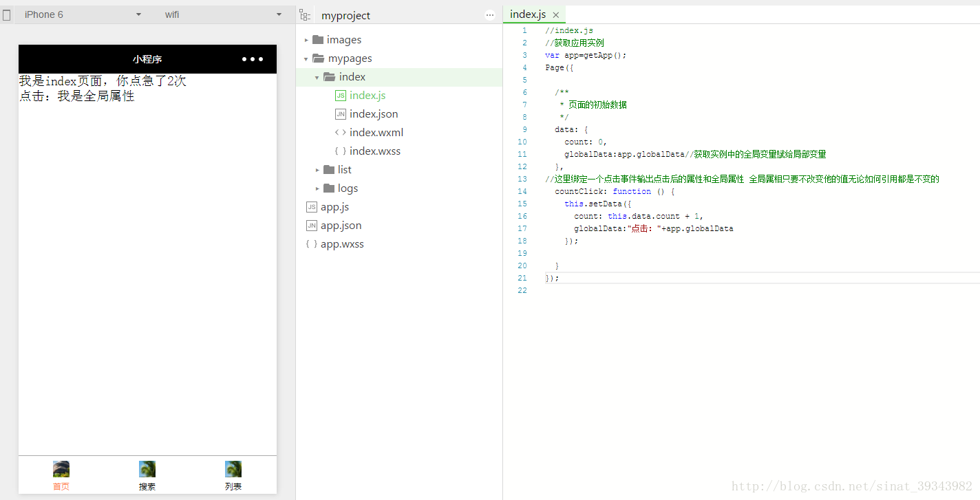Tap the 搜索 tab label
980x500 pixels.
coord(147,486)
